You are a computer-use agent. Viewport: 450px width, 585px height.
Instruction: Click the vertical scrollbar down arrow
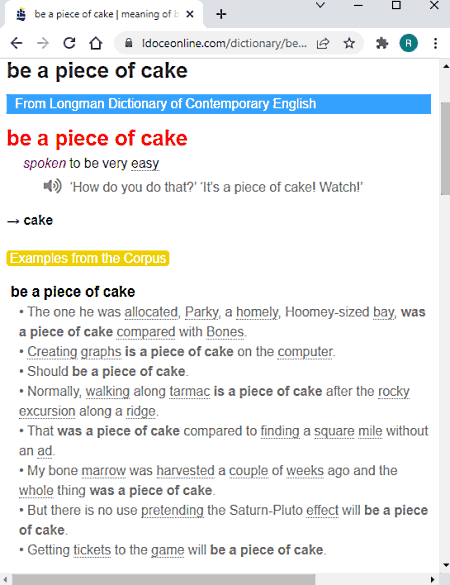446,565
